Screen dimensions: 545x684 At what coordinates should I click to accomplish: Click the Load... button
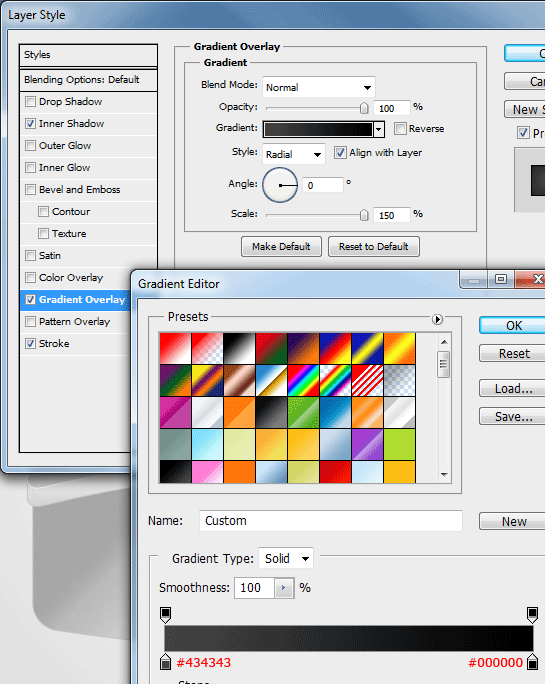coord(513,388)
